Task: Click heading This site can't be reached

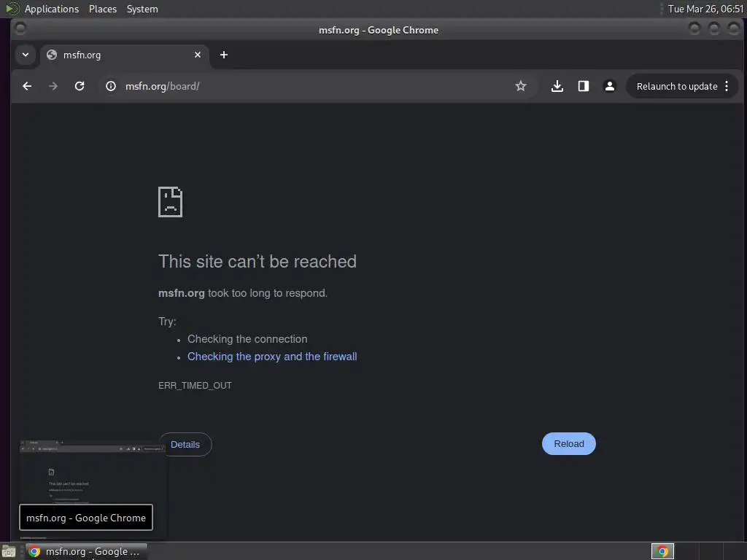Action: [x=258, y=262]
